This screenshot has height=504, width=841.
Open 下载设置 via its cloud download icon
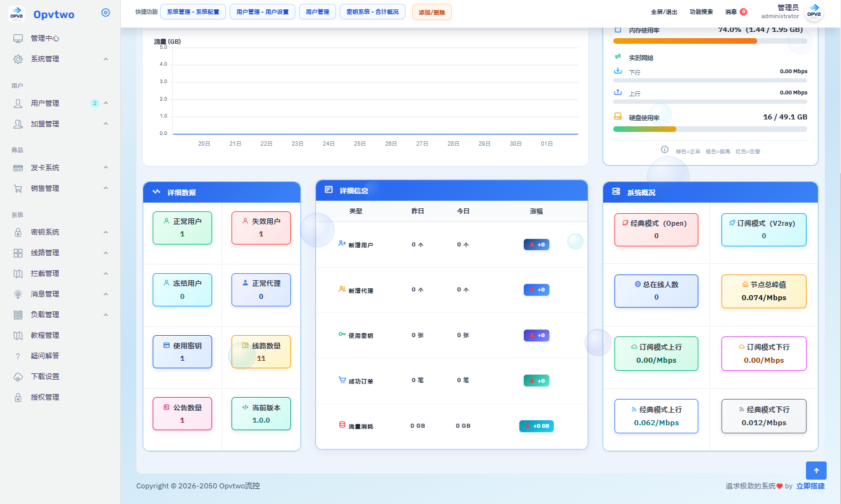click(18, 376)
